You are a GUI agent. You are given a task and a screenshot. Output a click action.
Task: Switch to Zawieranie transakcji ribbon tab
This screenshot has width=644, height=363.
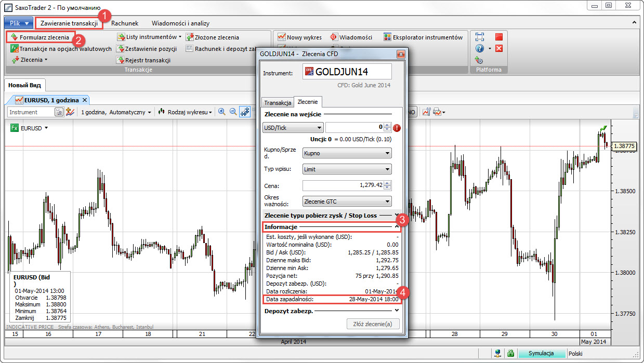coord(69,23)
